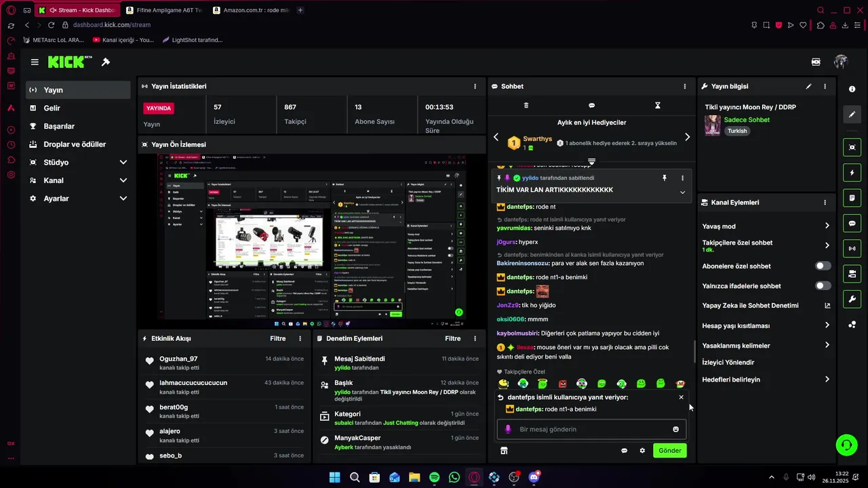Screen dimensions: 868x488
Task: Toggle Yalnızca ifadelerle sohbet switch
Action: click(823, 286)
